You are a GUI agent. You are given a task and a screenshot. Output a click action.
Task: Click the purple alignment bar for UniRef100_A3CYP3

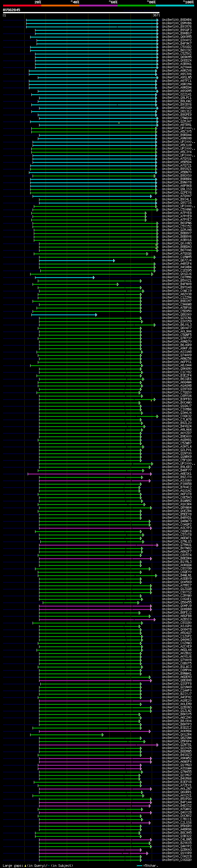pyautogui.click(x=96, y=528)
